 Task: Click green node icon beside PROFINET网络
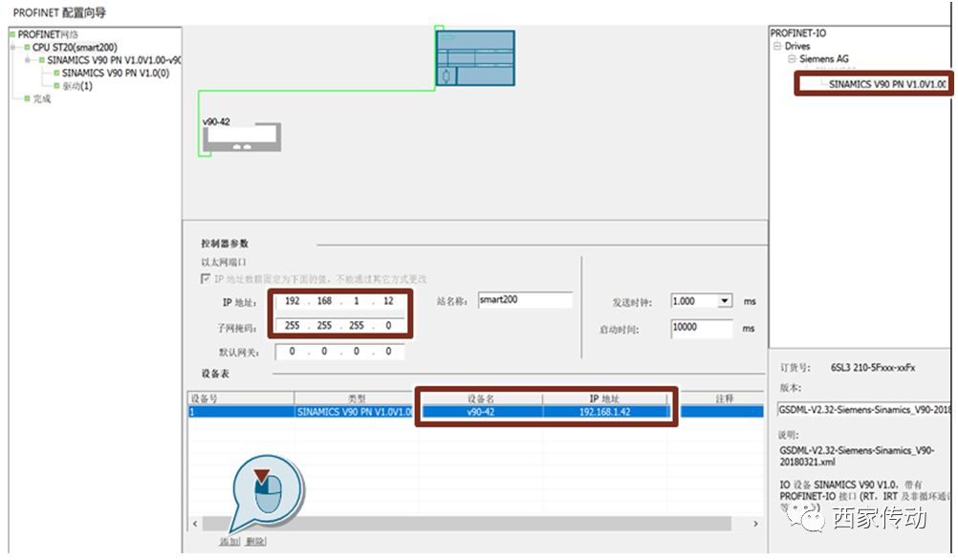[12, 34]
